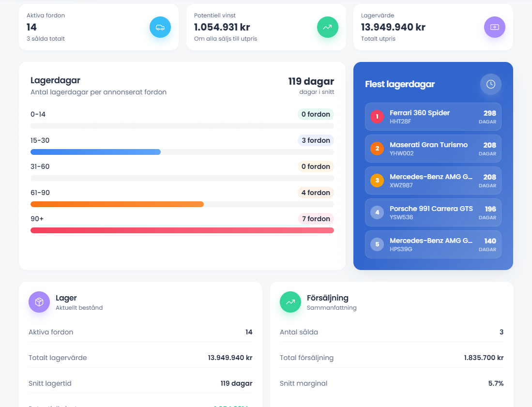Click the 'HHT28F' registration number
This screenshot has height=407, width=532.
(400, 121)
